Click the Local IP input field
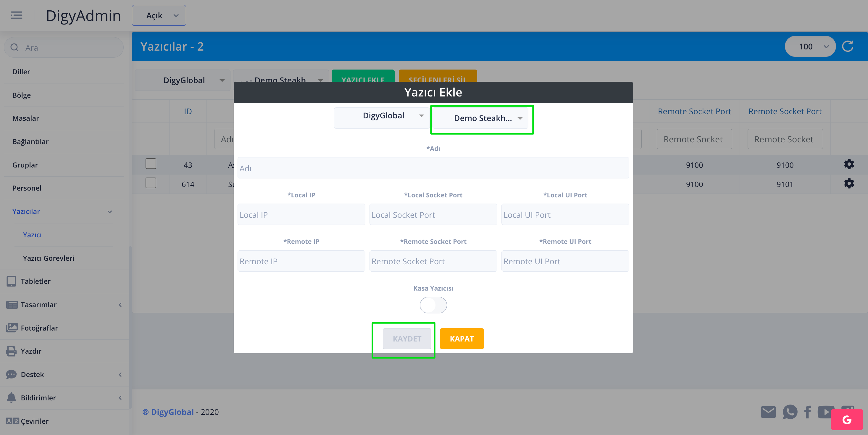 click(301, 215)
